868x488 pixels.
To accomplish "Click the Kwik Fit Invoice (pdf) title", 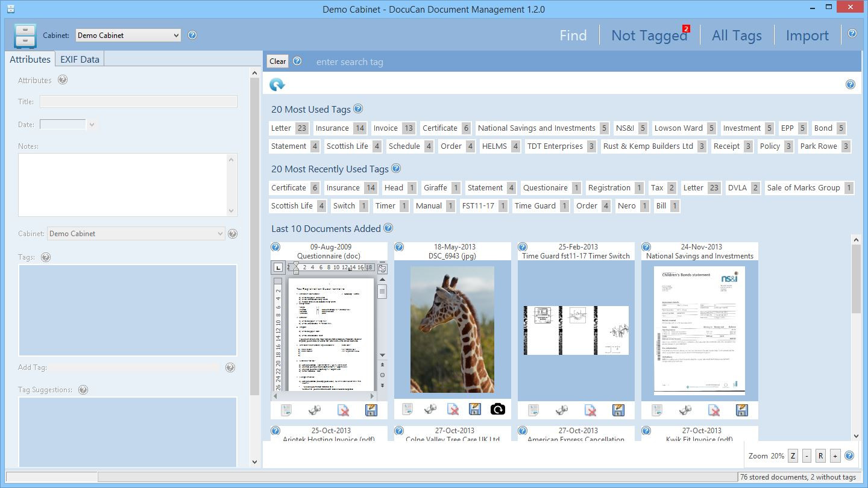I will (x=699, y=439).
